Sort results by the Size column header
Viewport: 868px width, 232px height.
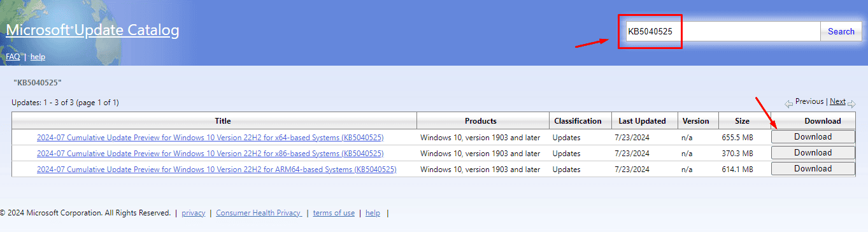coord(742,120)
